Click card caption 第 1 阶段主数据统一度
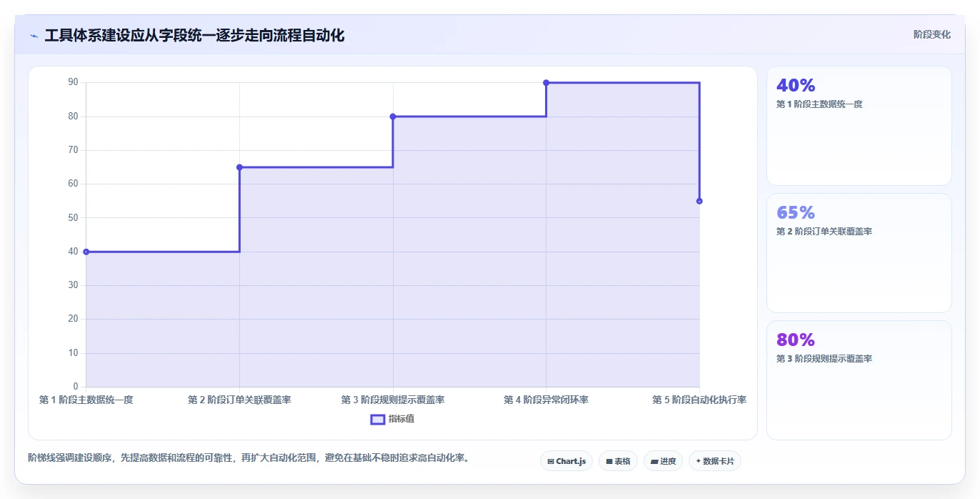Image resolution: width=980 pixels, height=499 pixels. (819, 104)
